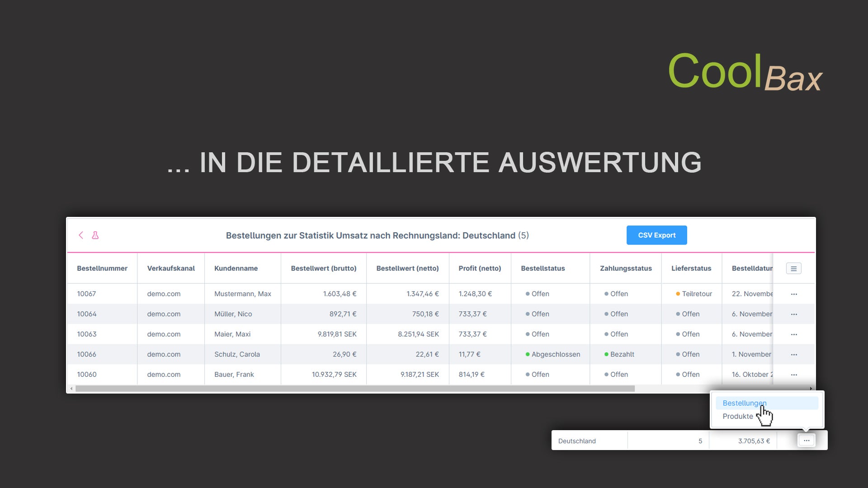868x488 pixels.
Task: Click total 3.705,63 € in summary row
Action: pos(754,441)
